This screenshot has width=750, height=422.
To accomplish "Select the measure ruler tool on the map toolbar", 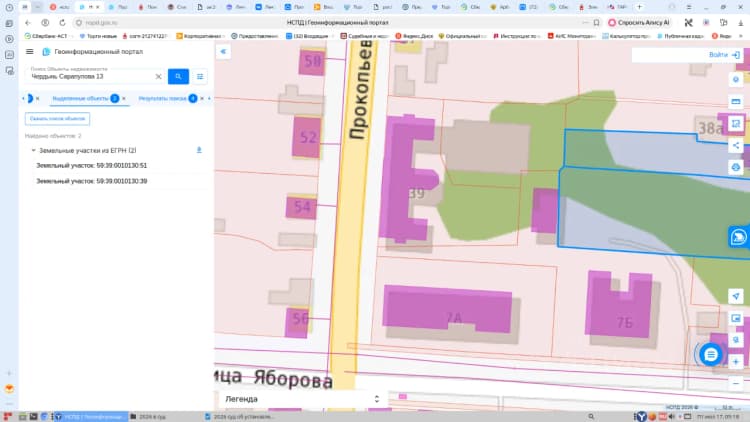I will [x=736, y=101].
